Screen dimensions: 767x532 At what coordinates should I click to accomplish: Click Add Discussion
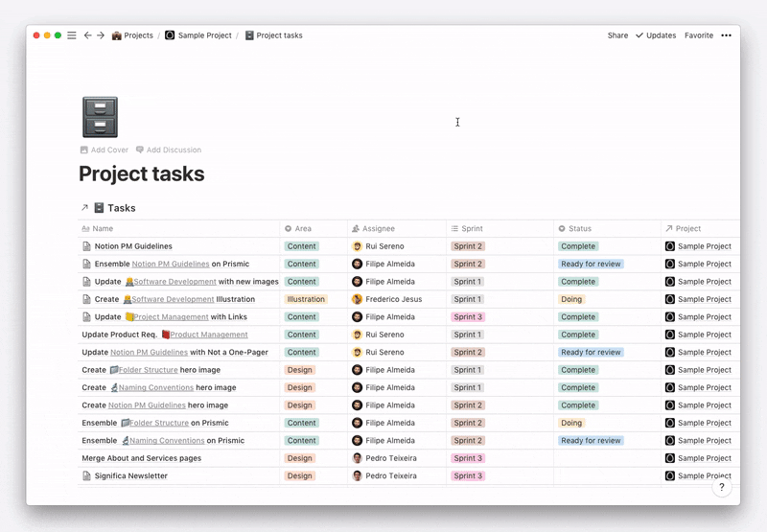169,150
